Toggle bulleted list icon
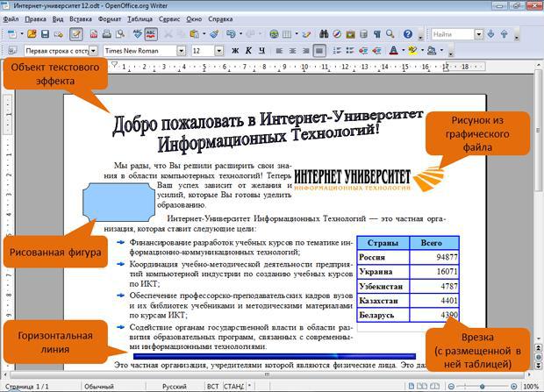This screenshot has height=392, width=544. [350, 51]
